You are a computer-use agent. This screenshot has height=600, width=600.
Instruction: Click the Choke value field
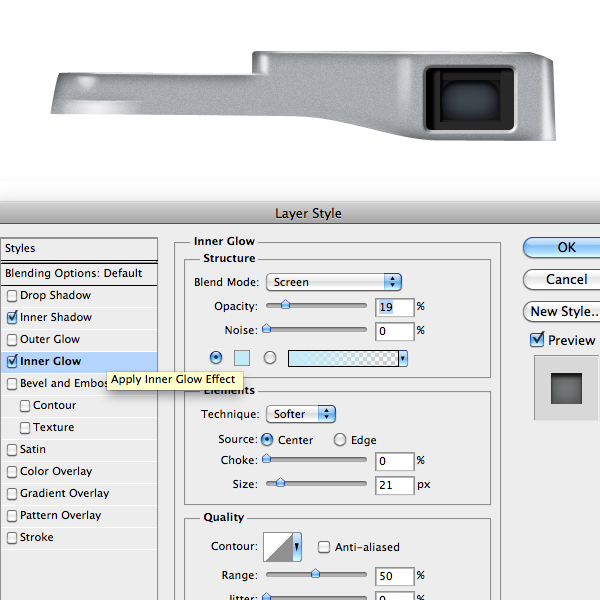(x=395, y=461)
